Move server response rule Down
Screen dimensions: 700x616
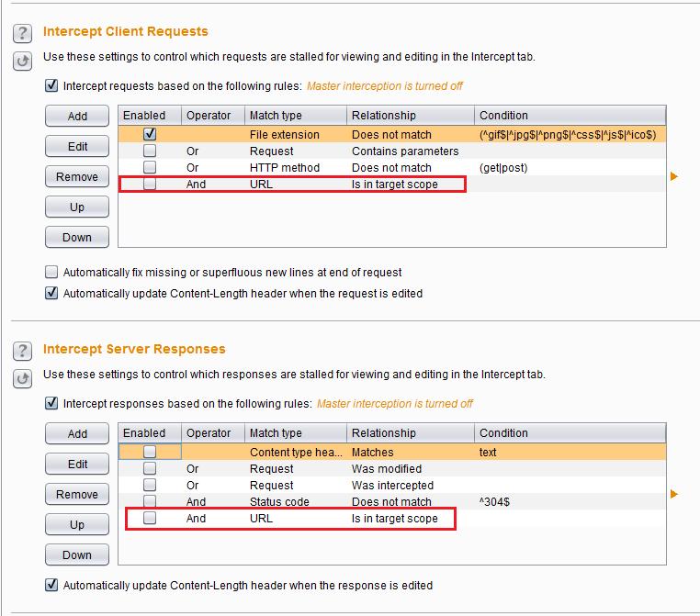[x=77, y=554]
